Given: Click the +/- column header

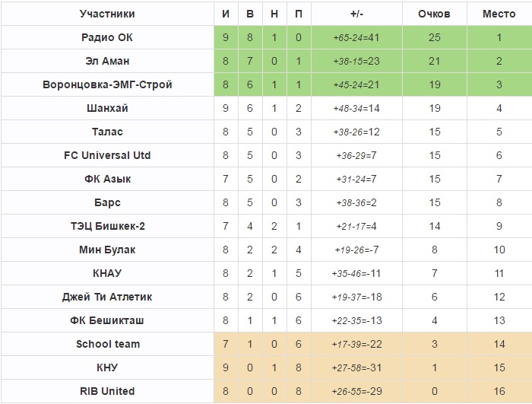Looking at the screenshot, I should tap(357, 14).
